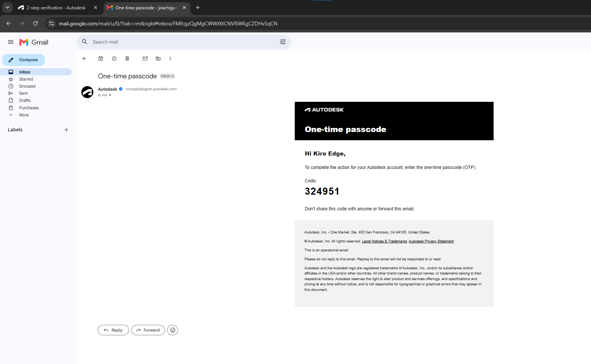View site information icon in address bar
591x364 pixels.
51,23
